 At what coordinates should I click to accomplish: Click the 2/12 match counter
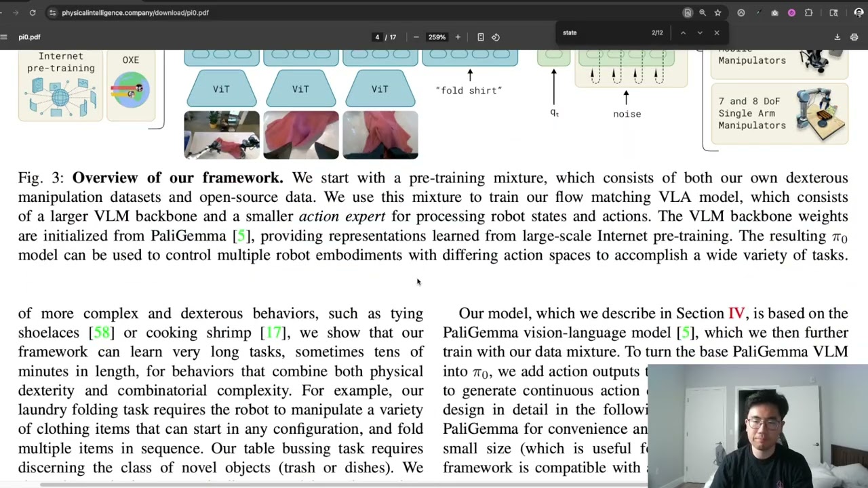click(657, 33)
